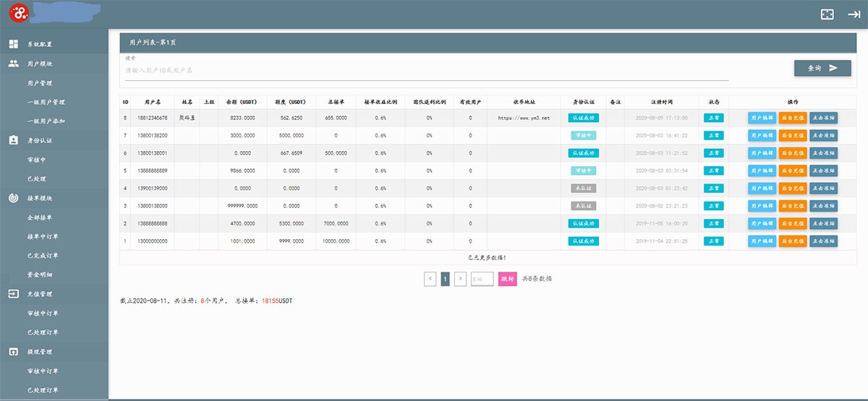
Task: Open 全部接单 in the sidebar
Action: tap(40, 217)
